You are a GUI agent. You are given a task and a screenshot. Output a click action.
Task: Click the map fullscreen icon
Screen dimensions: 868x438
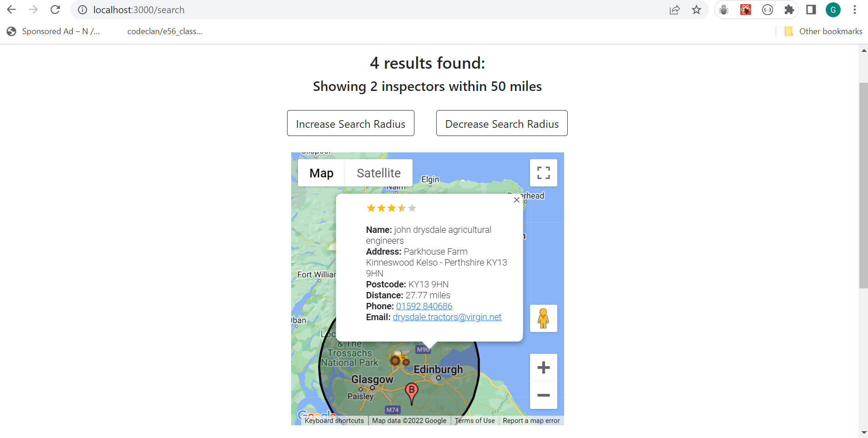(x=544, y=173)
